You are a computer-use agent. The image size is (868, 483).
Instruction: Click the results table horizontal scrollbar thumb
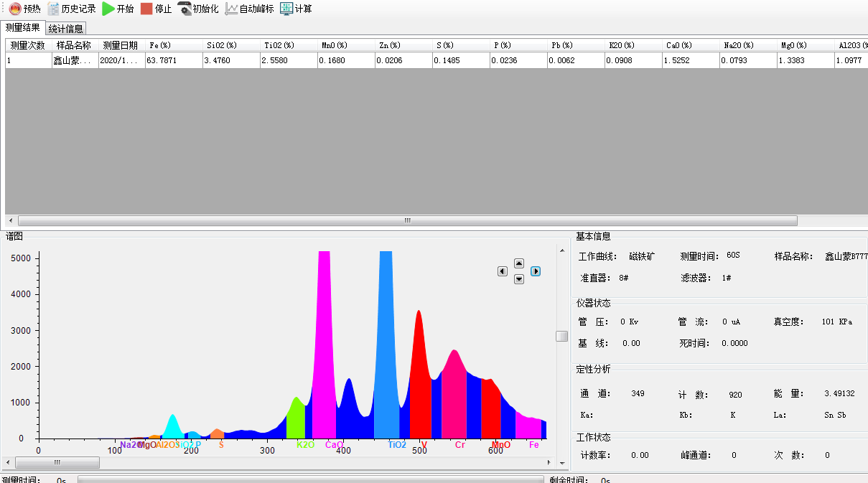407,221
